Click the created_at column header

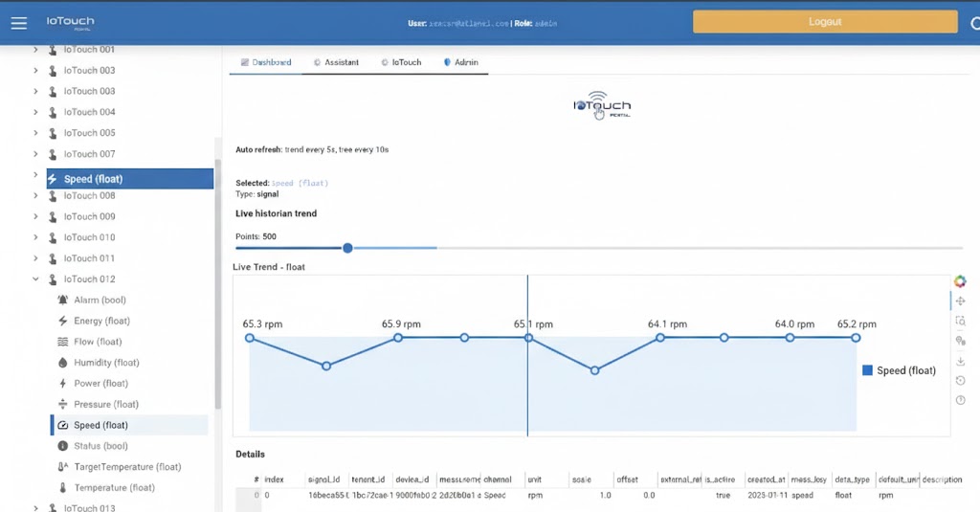click(767, 479)
